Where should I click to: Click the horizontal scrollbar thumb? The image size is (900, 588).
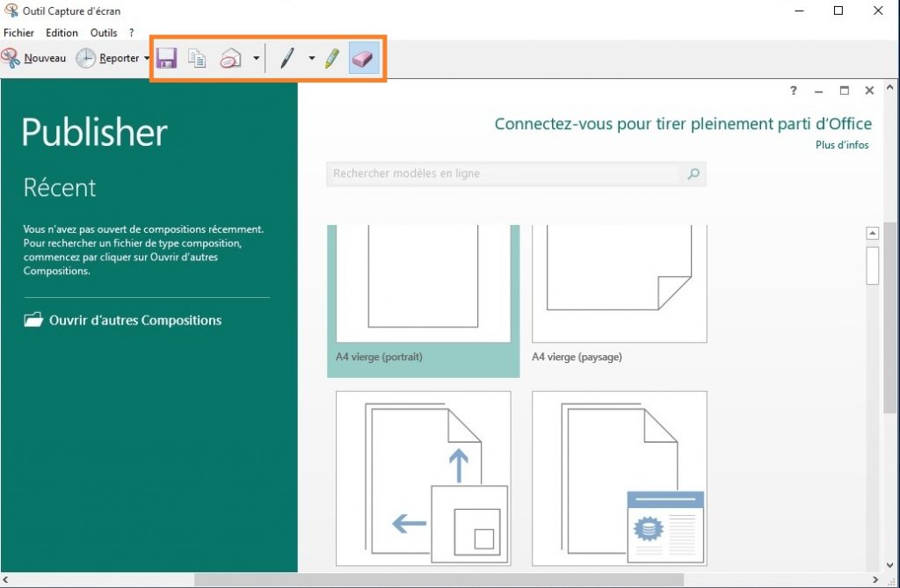439,579
